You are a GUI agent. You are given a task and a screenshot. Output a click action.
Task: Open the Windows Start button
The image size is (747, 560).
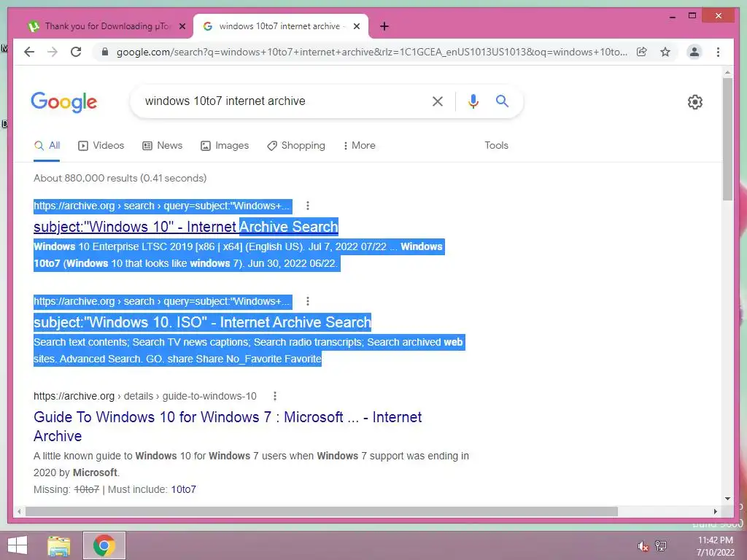(x=18, y=545)
